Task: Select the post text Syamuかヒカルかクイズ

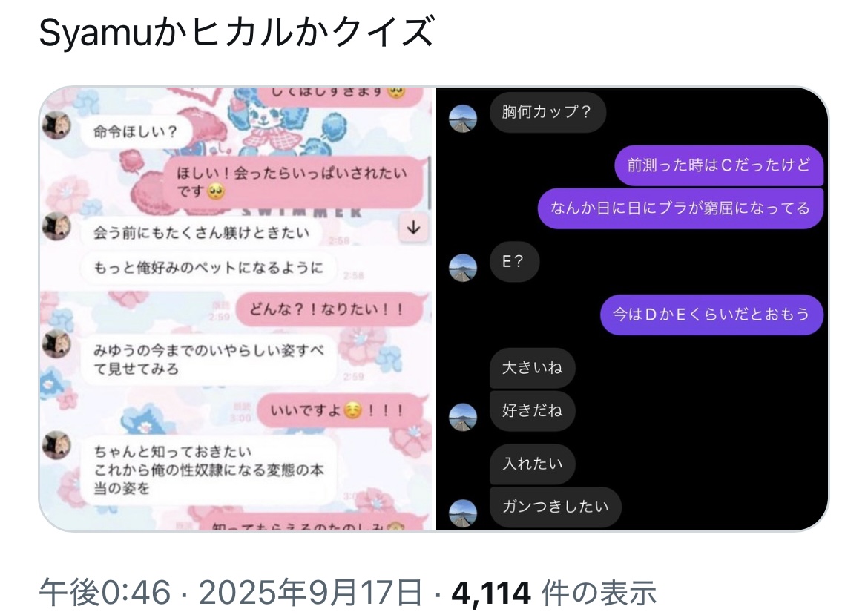Action: pos(237,32)
